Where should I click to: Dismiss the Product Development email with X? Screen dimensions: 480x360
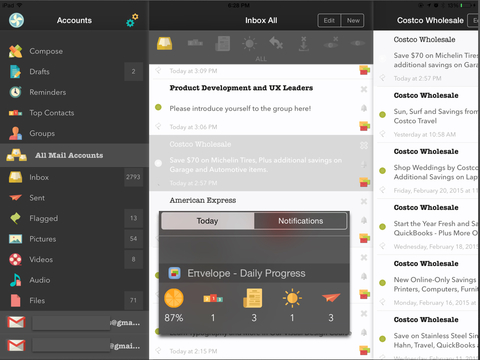pyautogui.click(x=364, y=89)
